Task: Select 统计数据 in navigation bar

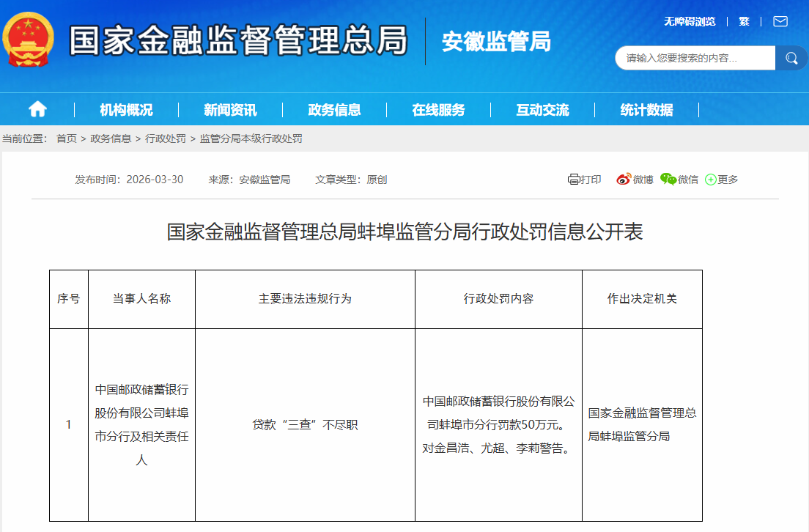Action: point(646,110)
